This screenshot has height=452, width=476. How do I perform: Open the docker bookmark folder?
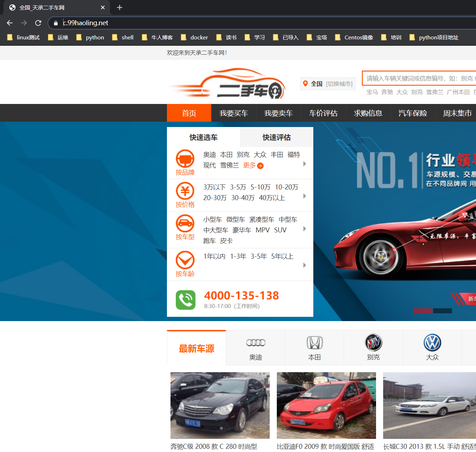[195, 37]
